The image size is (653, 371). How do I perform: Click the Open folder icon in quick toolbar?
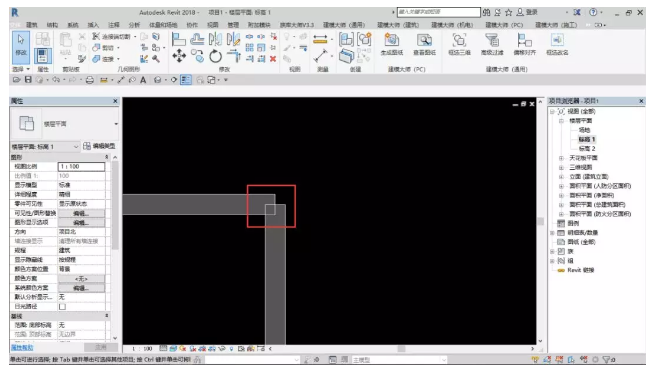(17, 80)
